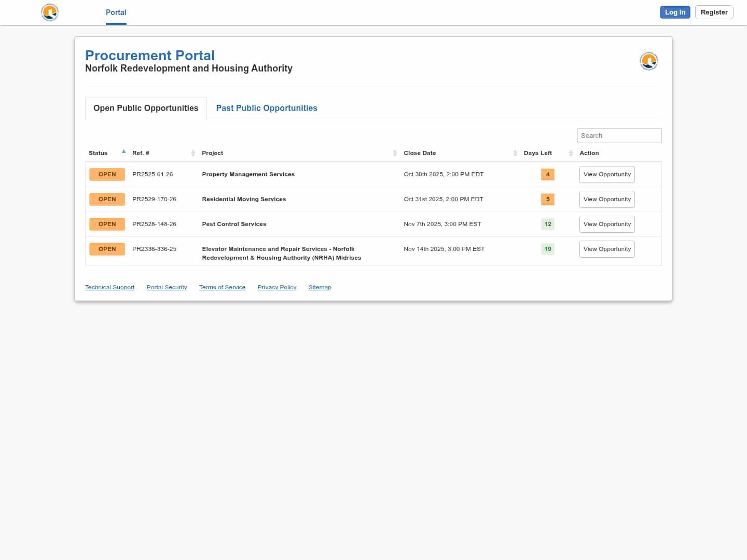Viewport: 747px width, 560px height.
Task: View opportunity for Property Management Services
Action: click(607, 175)
